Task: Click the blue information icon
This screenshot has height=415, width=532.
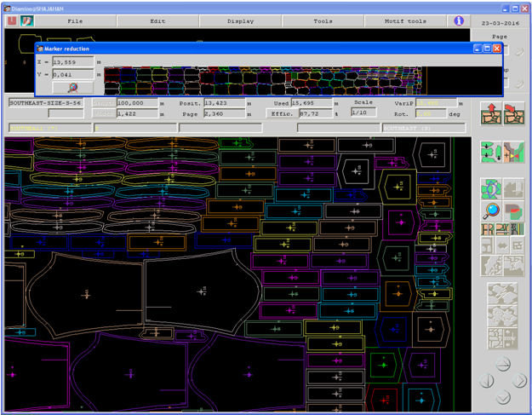Action: (458, 20)
